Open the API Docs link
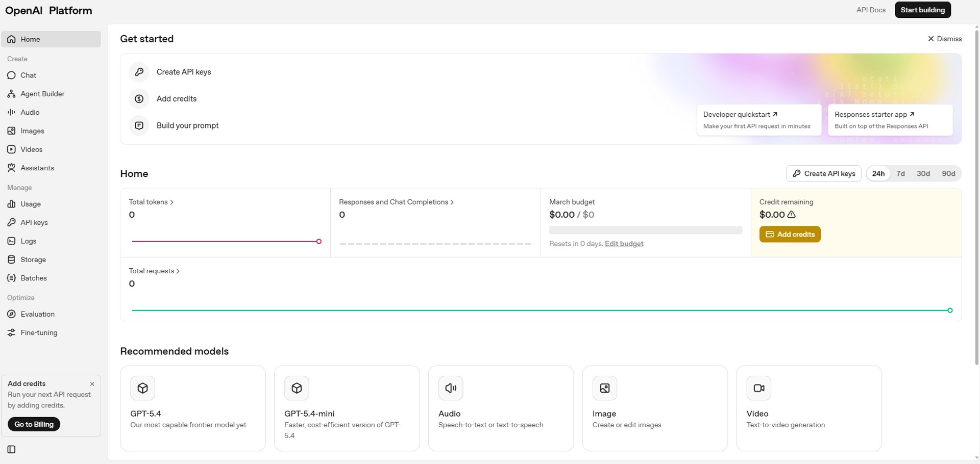Viewport: 980px width, 464px height. click(871, 10)
